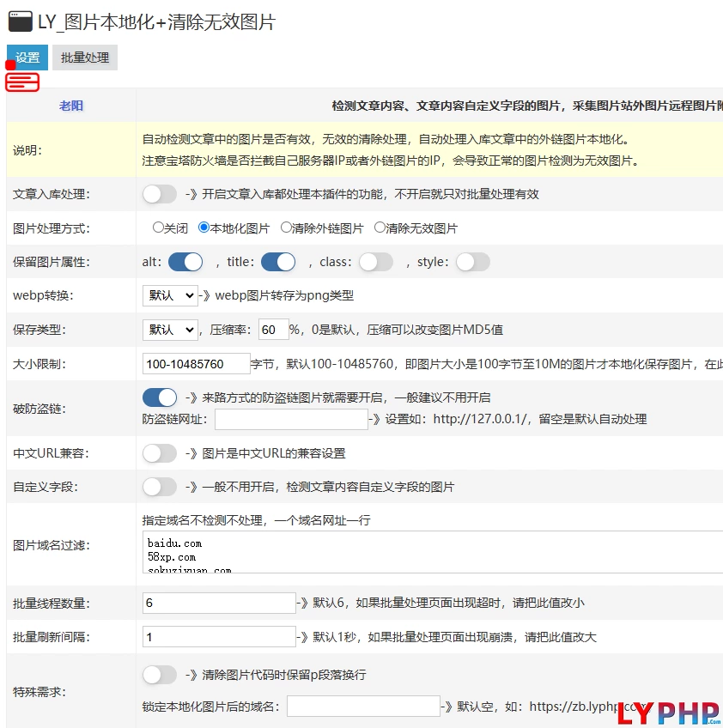The width and height of the screenshot is (723, 728).
Task: Switch to the 批量处理 tab
Action: (x=85, y=58)
